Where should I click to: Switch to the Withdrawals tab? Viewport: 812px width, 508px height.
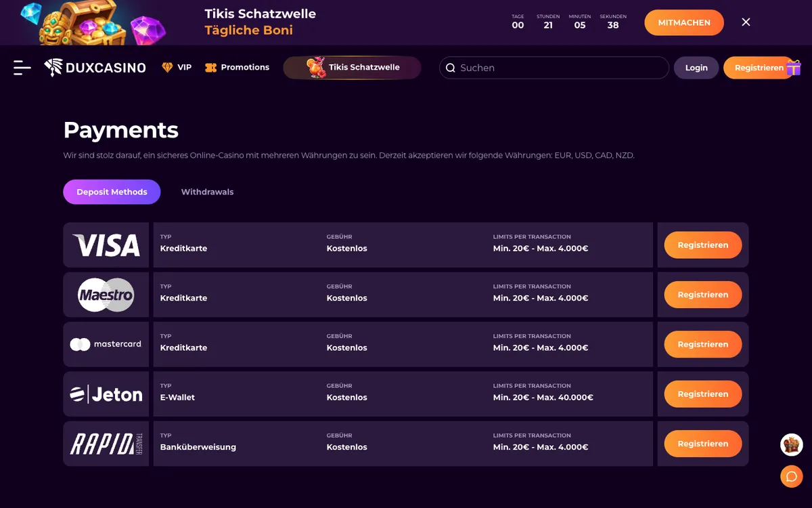207,192
